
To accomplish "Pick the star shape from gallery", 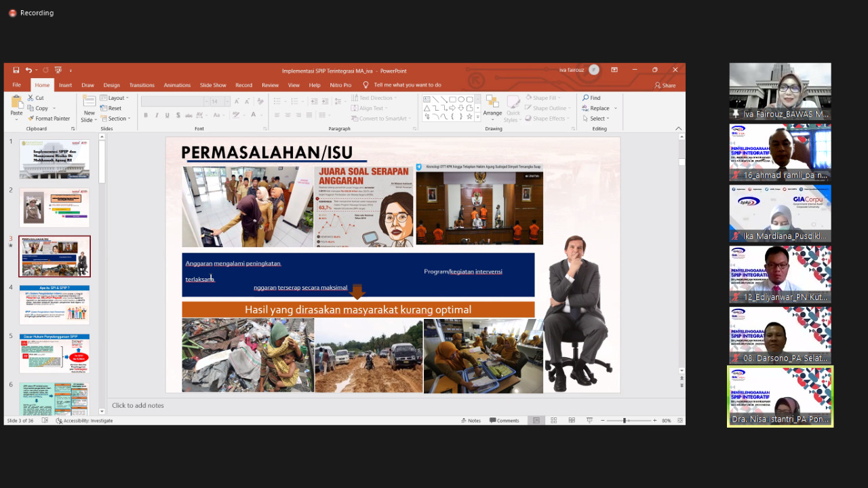I will point(469,116).
